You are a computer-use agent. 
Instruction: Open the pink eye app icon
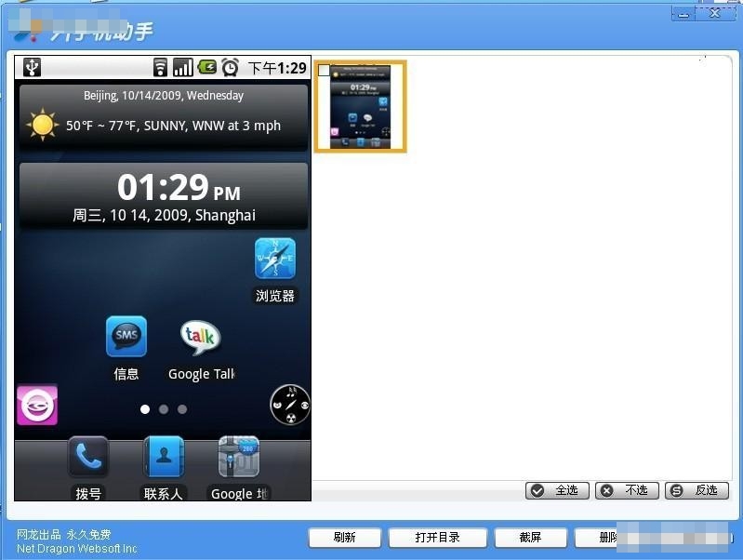click(37, 405)
